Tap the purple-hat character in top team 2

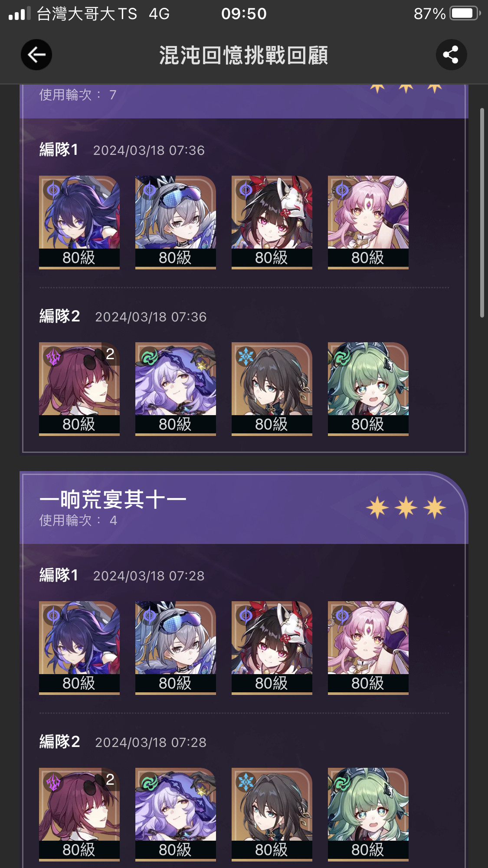coord(176,389)
